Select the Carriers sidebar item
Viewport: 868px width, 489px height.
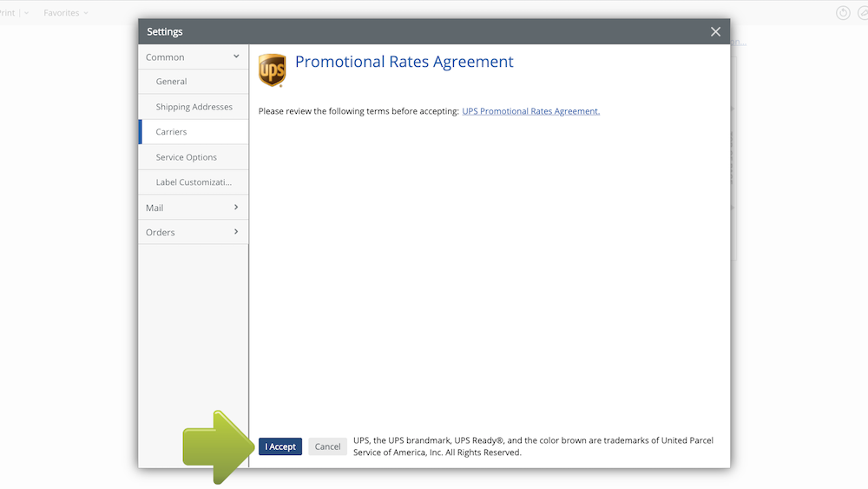pyautogui.click(x=172, y=132)
